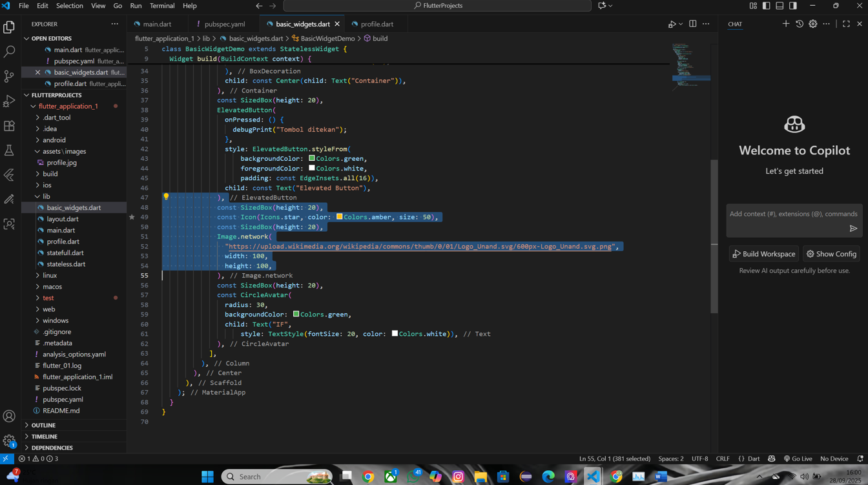Open the Manage gear icon at bottom-left
868x485 pixels.
[9, 441]
